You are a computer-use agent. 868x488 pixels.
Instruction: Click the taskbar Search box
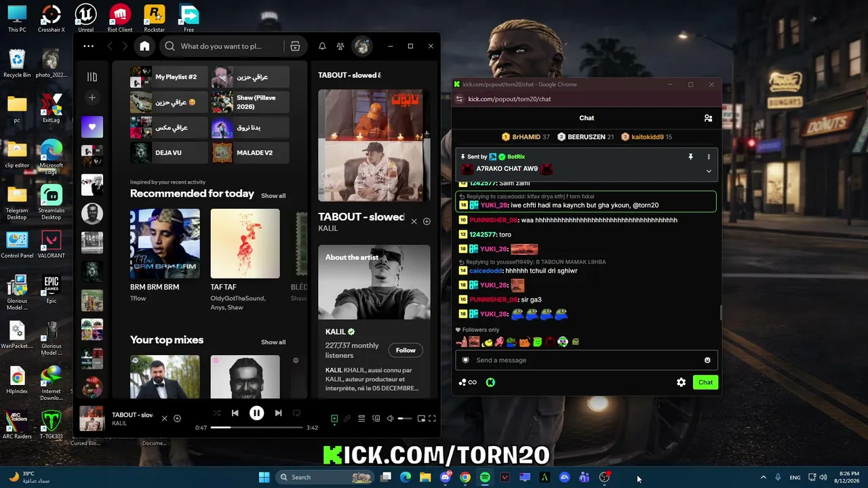pos(325,477)
